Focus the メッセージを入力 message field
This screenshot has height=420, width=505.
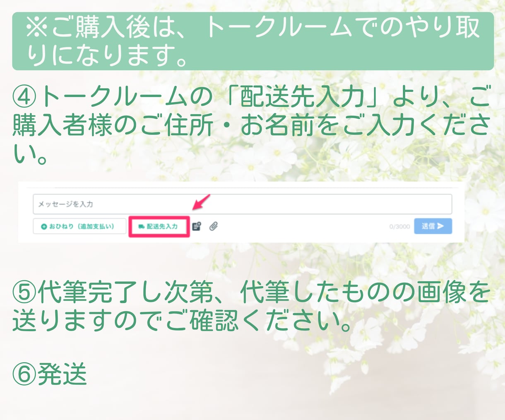[x=242, y=204]
